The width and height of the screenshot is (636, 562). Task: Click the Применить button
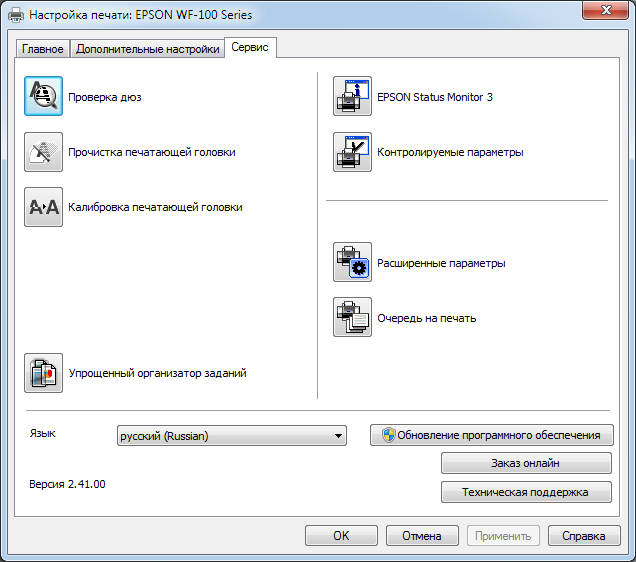point(503,536)
